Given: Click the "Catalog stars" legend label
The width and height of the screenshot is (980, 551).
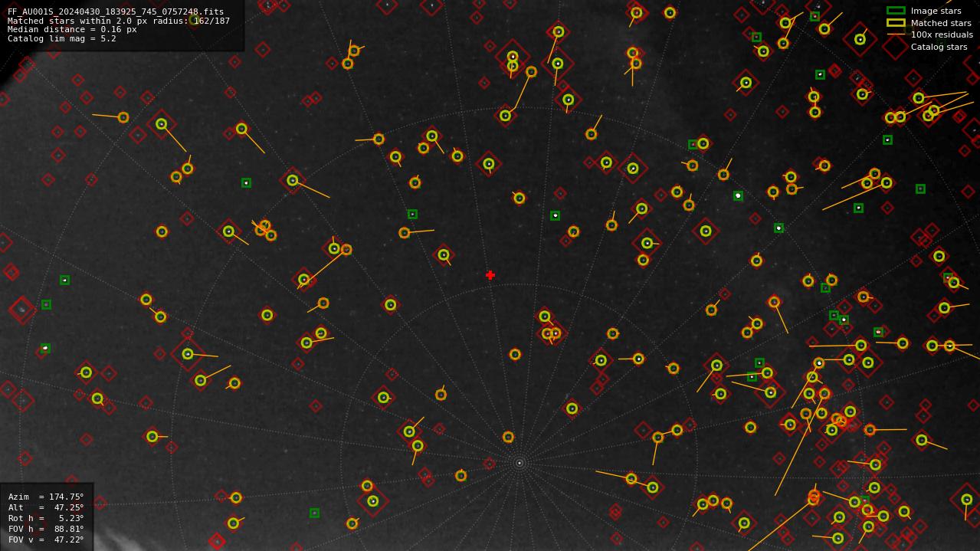Looking at the screenshot, I should point(939,47).
